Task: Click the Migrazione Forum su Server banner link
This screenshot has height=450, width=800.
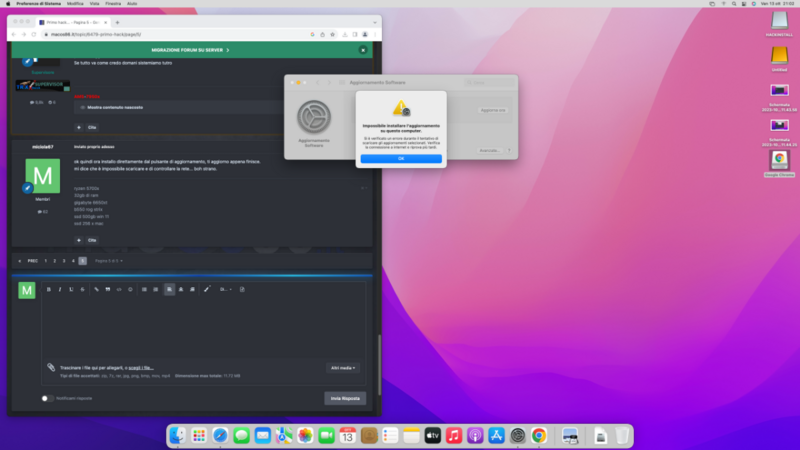Action: (x=190, y=50)
